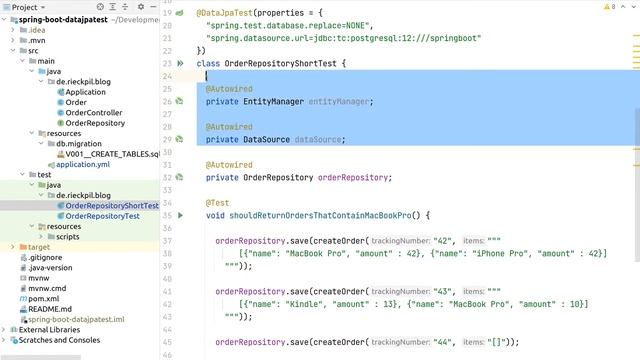This screenshot has width=640, height=360.
Task: Click the class name OrderRepositoryShortTest in editor
Action: 280,63
